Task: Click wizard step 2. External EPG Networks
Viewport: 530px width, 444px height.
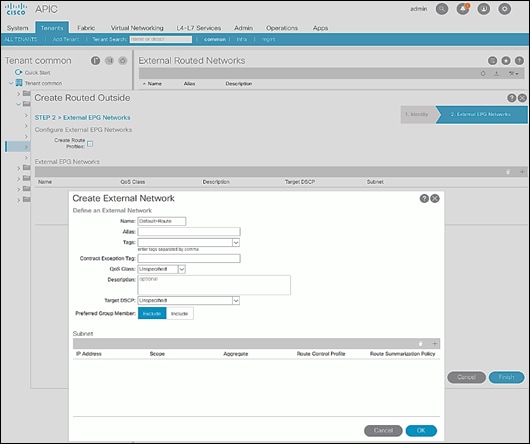Action: (481, 115)
